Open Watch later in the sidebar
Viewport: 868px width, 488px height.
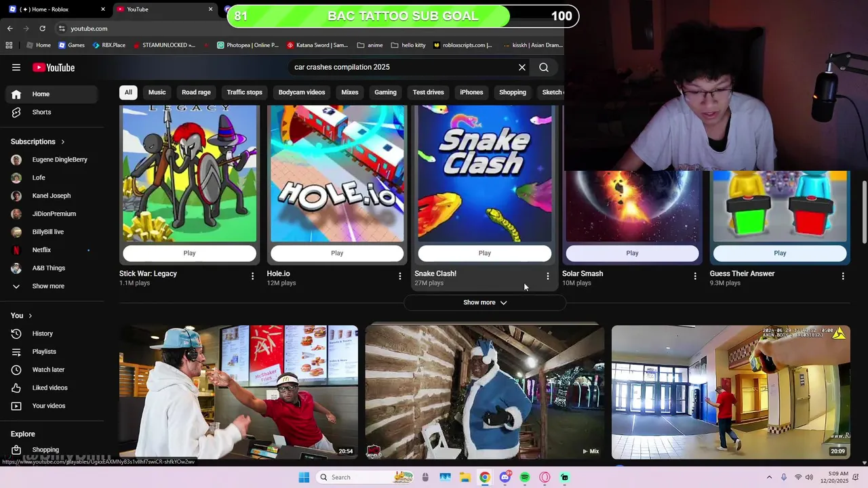pos(52,369)
